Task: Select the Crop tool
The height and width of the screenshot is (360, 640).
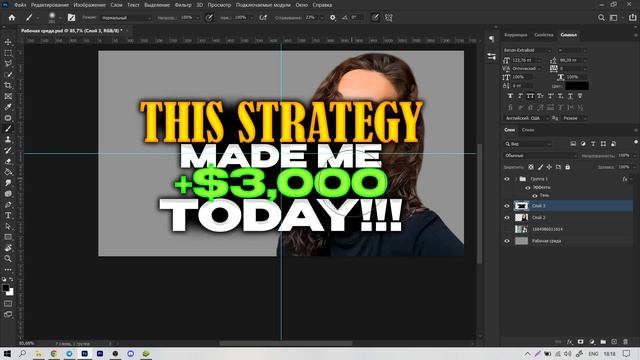Action: click(x=8, y=85)
